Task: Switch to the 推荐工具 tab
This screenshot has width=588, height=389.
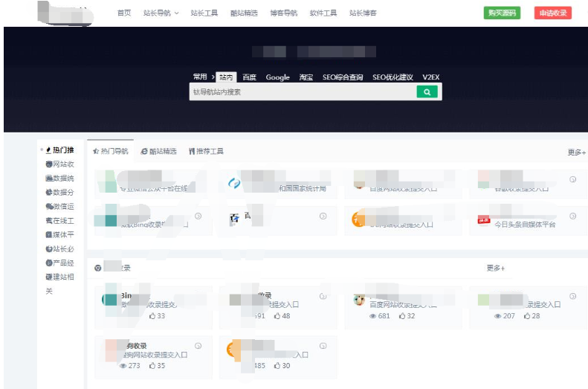Action: [206, 151]
